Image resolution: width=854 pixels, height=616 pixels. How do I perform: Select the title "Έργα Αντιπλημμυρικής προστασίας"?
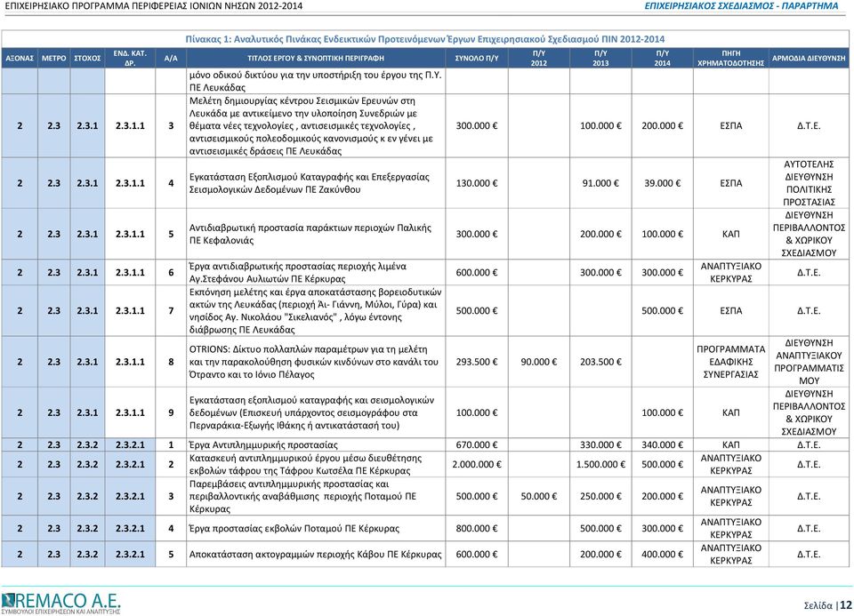[x=263, y=445]
